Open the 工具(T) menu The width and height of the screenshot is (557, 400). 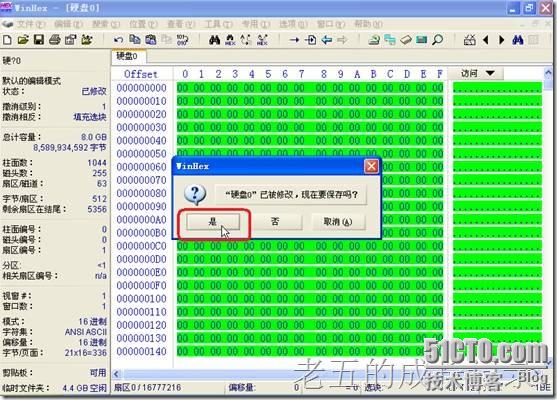[x=218, y=24]
